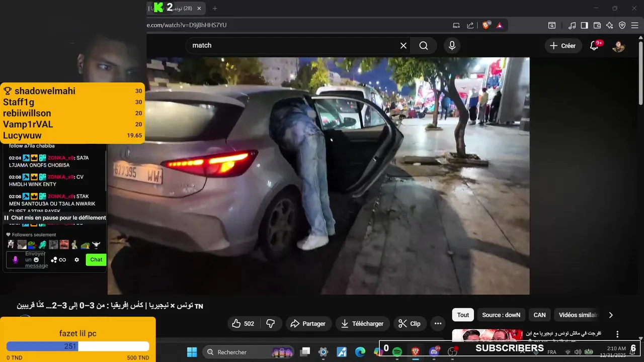Click the video title text
This screenshot has height=362, width=644.
(x=110, y=306)
